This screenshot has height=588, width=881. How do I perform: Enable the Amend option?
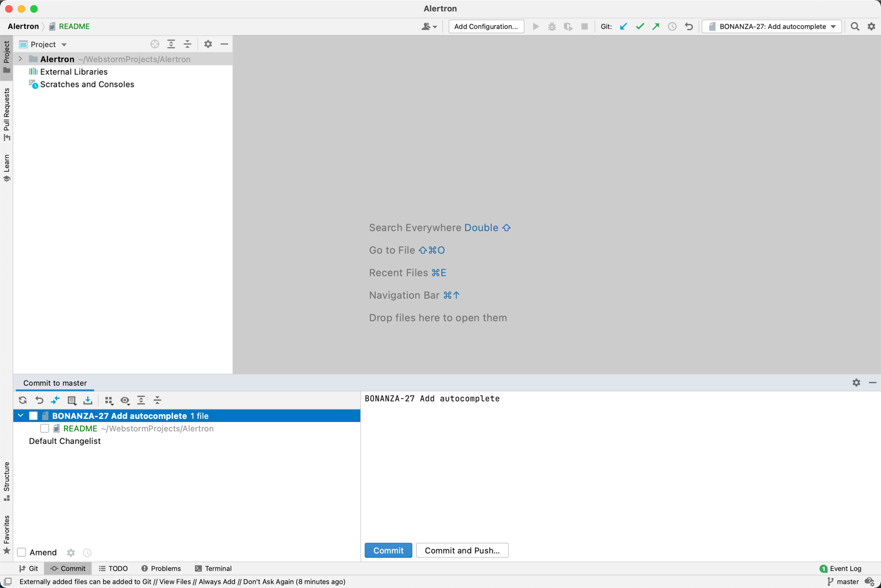tap(21, 552)
